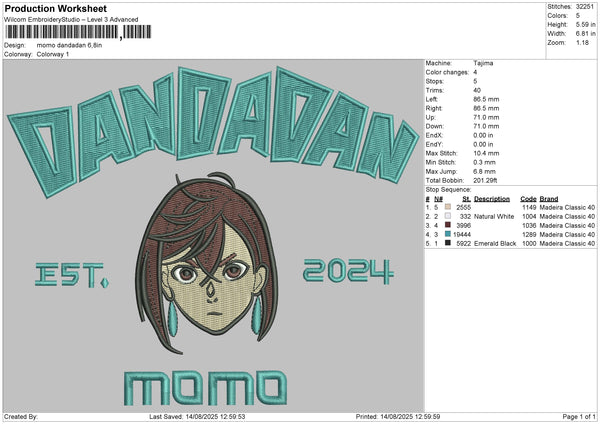
Task: Click the 'Brand' column header
Action: click(549, 199)
